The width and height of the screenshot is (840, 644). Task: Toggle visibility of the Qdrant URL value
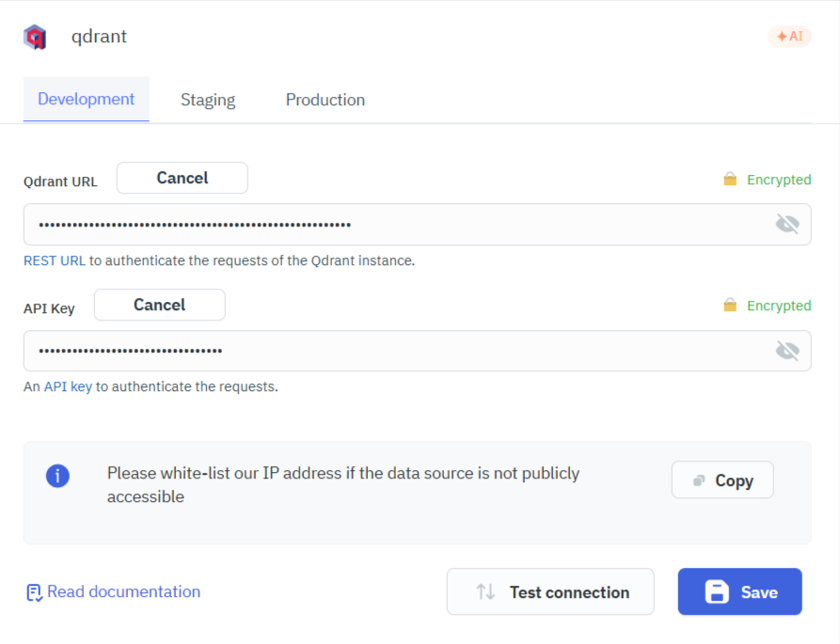pos(787,224)
